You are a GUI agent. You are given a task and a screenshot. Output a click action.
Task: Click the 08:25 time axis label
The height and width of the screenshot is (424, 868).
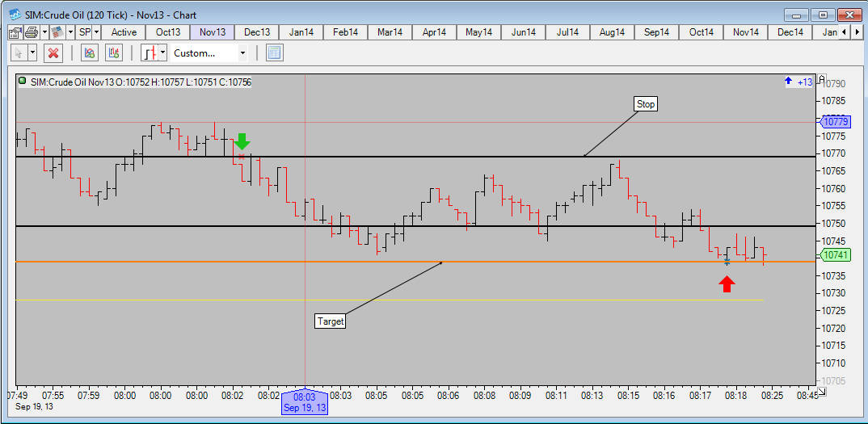point(773,396)
